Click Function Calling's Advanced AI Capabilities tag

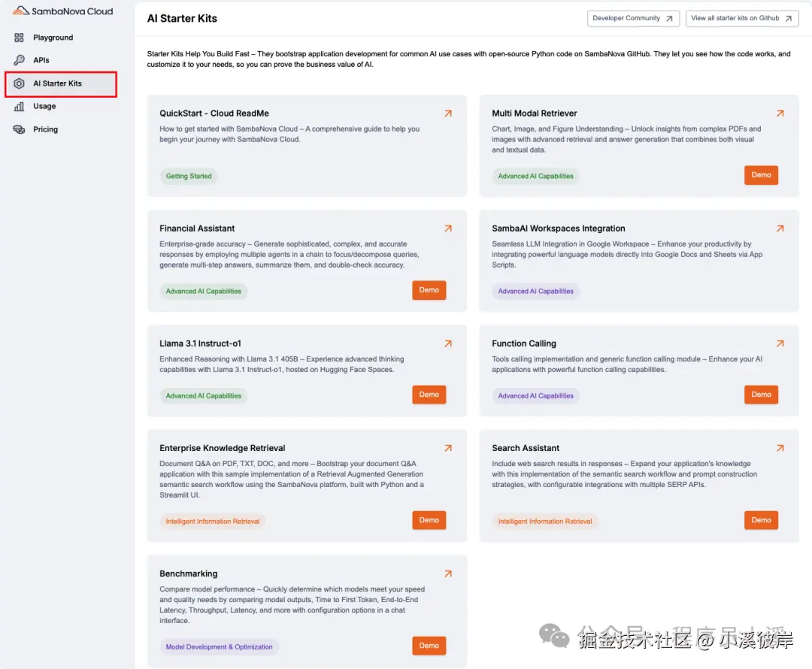pos(535,395)
